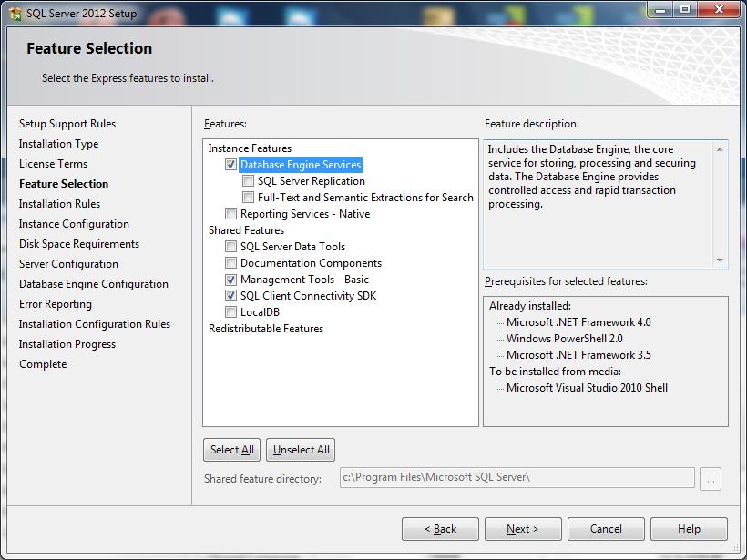Click the Already installed heading
Screen dimensions: 747x560
pos(530,306)
